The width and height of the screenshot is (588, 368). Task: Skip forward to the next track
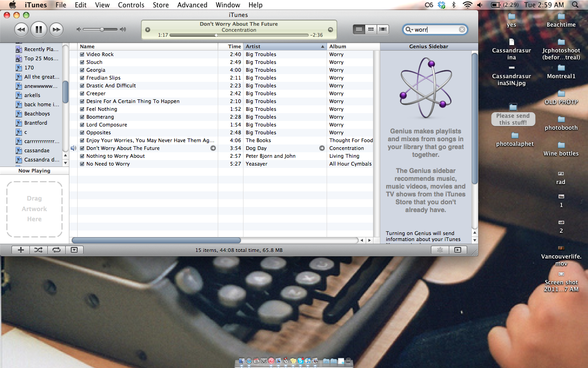pyautogui.click(x=56, y=30)
